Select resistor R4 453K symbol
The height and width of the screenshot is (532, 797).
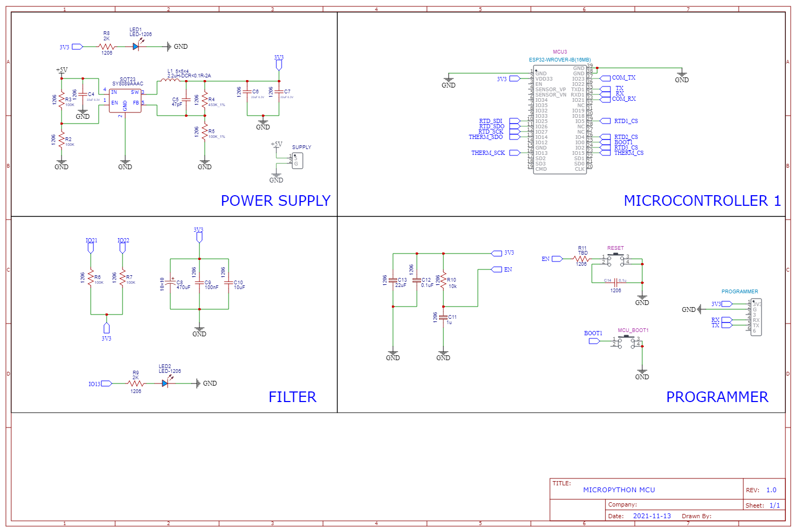click(x=205, y=100)
